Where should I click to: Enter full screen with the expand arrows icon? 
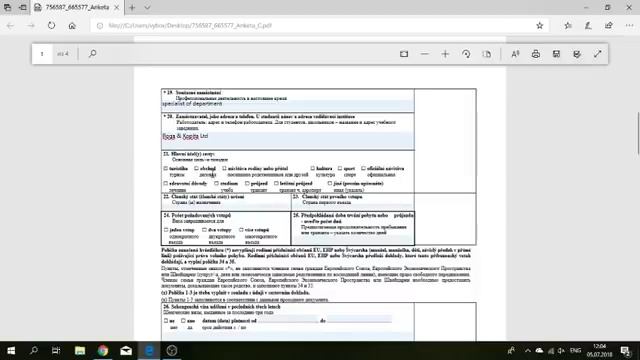(598, 54)
